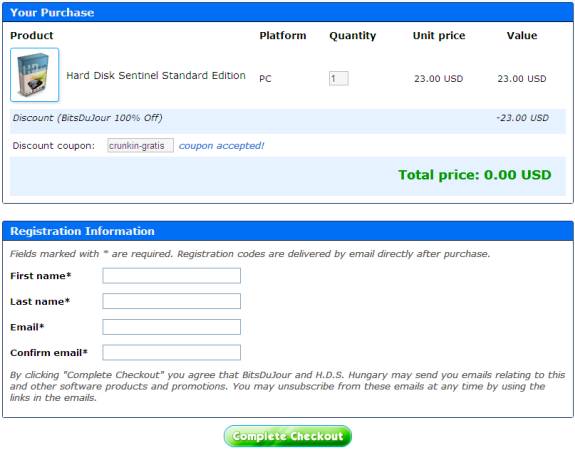
Task: Click the 'coupon accepted!' text
Action: 221,146
